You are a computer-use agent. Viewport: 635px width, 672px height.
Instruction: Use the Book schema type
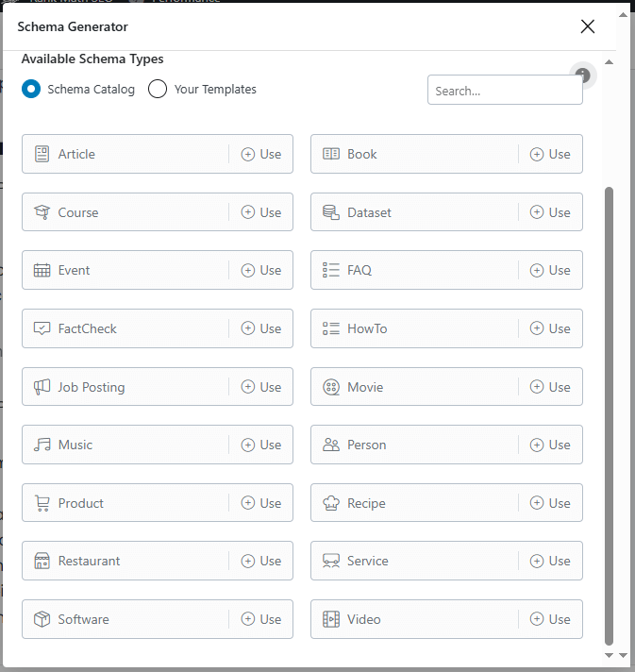(x=550, y=154)
